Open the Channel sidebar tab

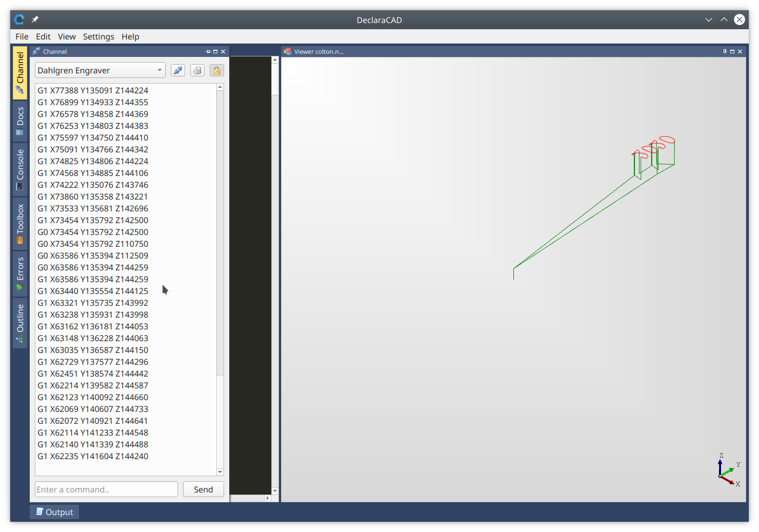pos(20,72)
